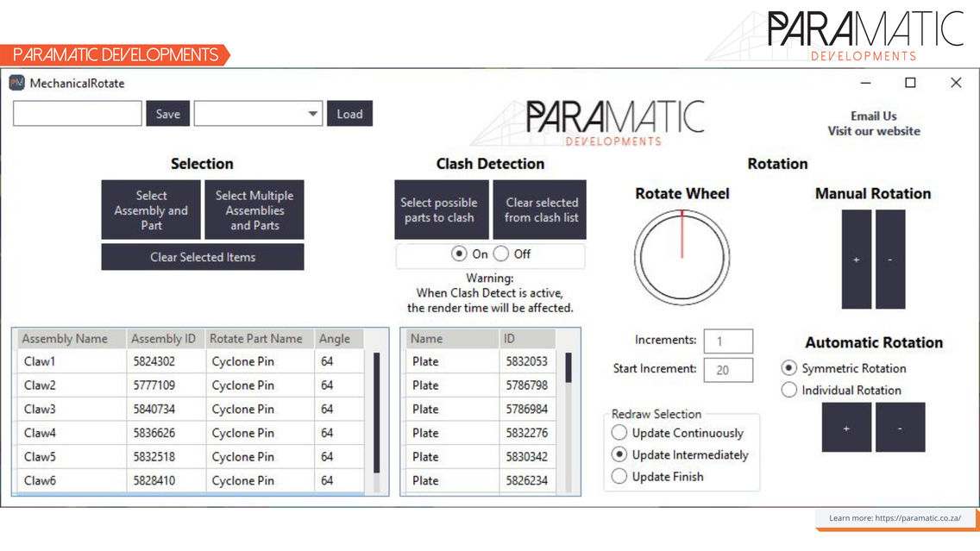Image resolution: width=980 pixels, height=551 pixels.
Task: Sort by Assembly ID column header
Action: click(166, 339)
